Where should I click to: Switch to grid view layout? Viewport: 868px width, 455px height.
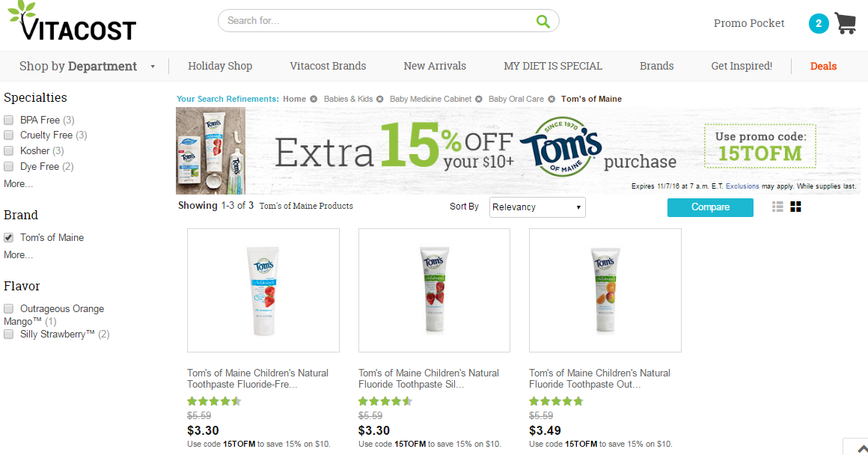coord(795,207)
